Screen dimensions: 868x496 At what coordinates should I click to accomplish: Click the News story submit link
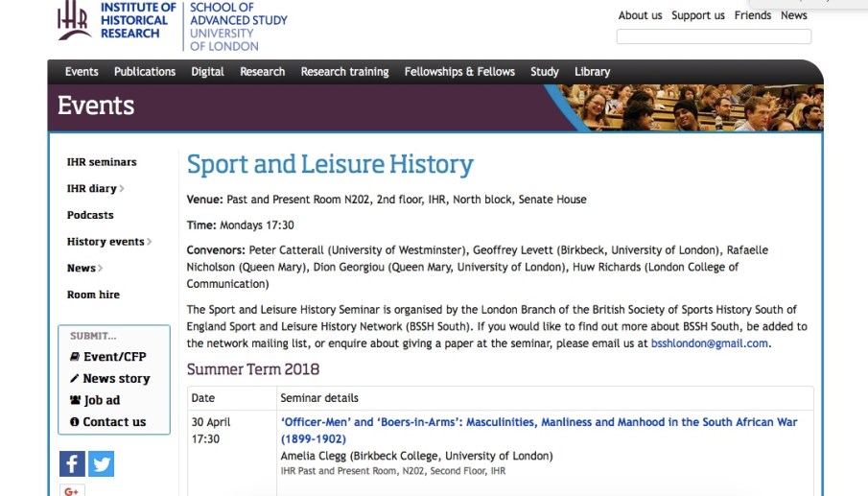[115, 378]
